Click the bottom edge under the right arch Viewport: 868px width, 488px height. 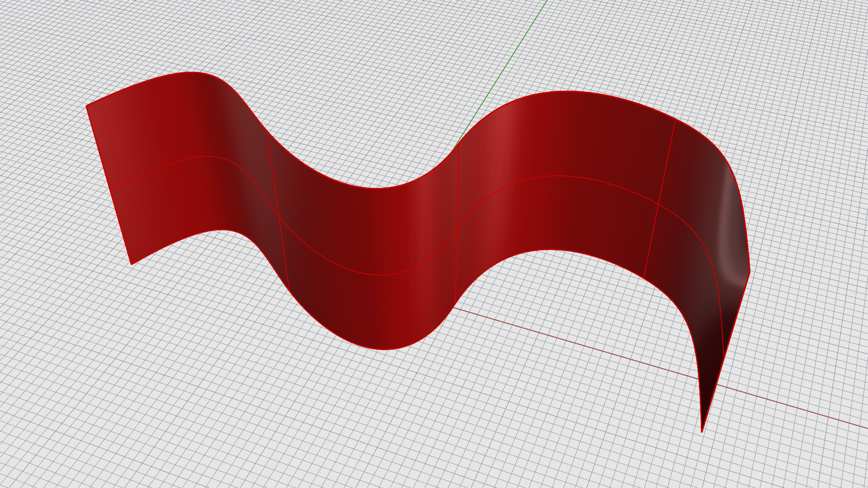[552, 250]
